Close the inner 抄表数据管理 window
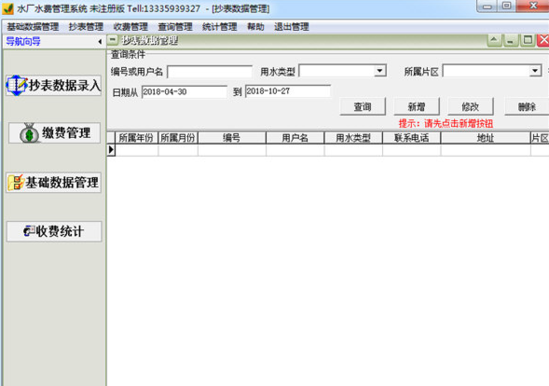The width and height of the screenshot is (549, 386). click(x=543, y=40)
